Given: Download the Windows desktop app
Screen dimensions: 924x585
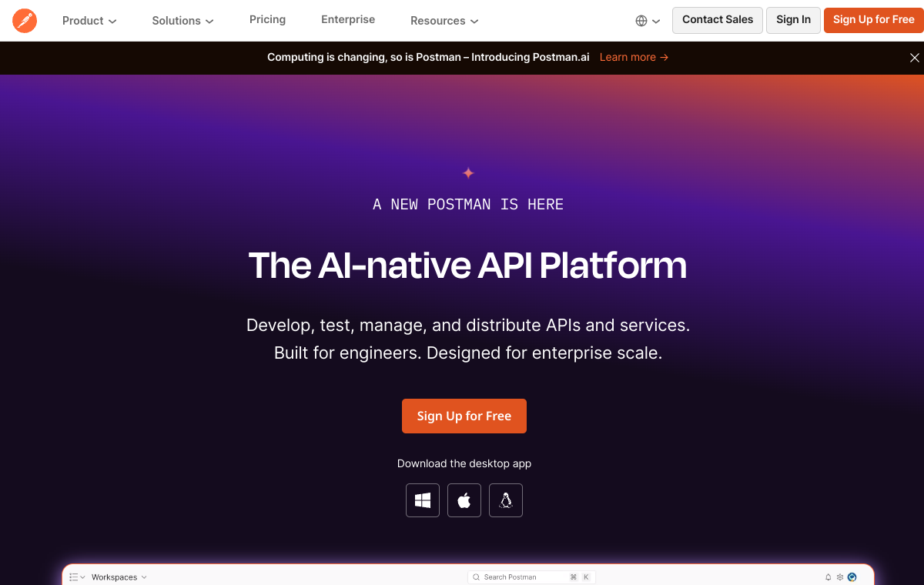Looking at the screenshot, I should [423, 500].
